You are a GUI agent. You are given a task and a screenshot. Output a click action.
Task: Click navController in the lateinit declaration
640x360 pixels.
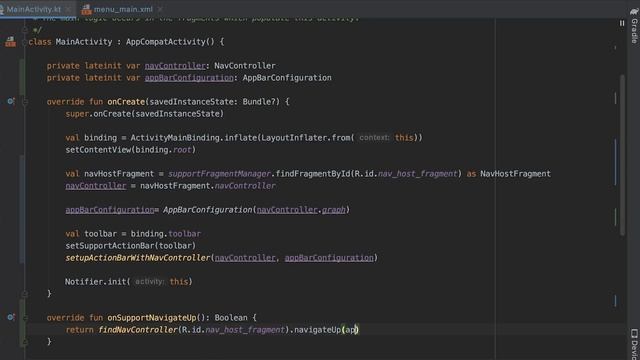click(175, 66)
